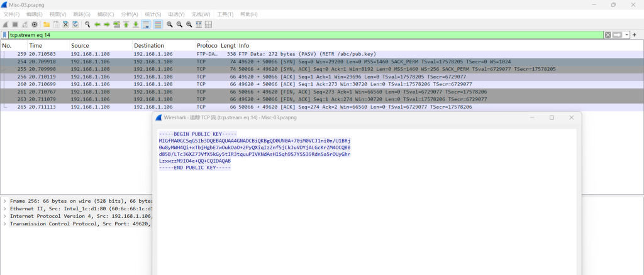Toggle auto-scroll during live capture
Image resolution: width=644 pixels, height=275 pixels.
pos(146,24)
